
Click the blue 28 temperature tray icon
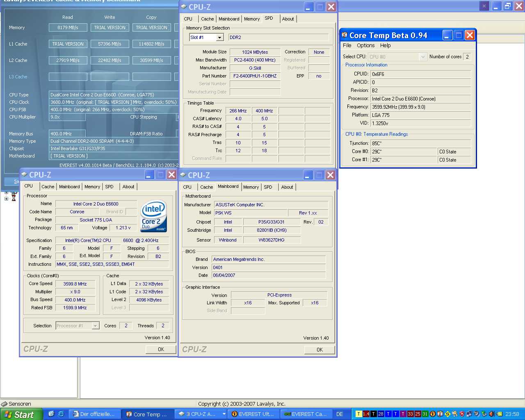[381, 414]
